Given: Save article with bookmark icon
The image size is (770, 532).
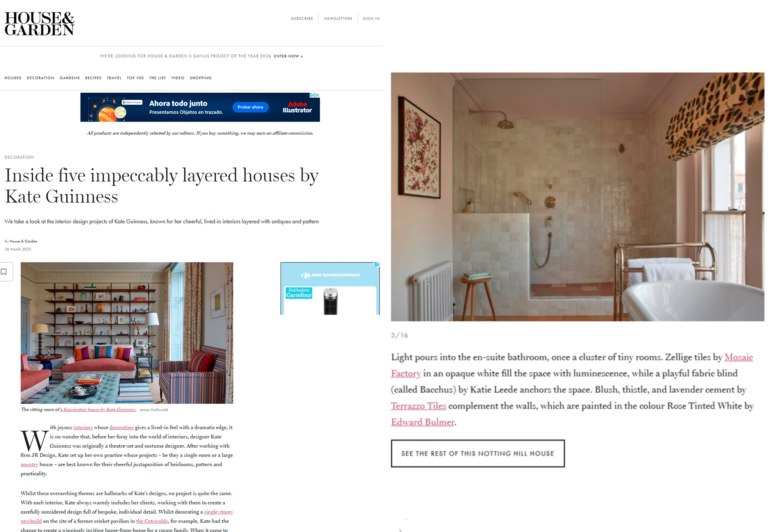Looking at the screenshot, I should tap(4, 272).
